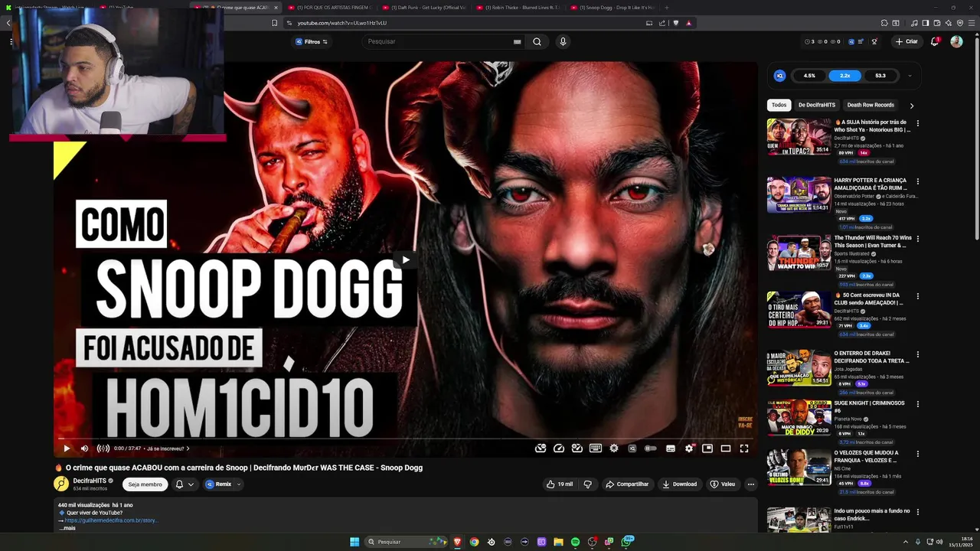Image resolution: width=980 pixels, height=551 pixels.
Task: Open DecifraHITS channel avatar
Action: pos(61,484)
